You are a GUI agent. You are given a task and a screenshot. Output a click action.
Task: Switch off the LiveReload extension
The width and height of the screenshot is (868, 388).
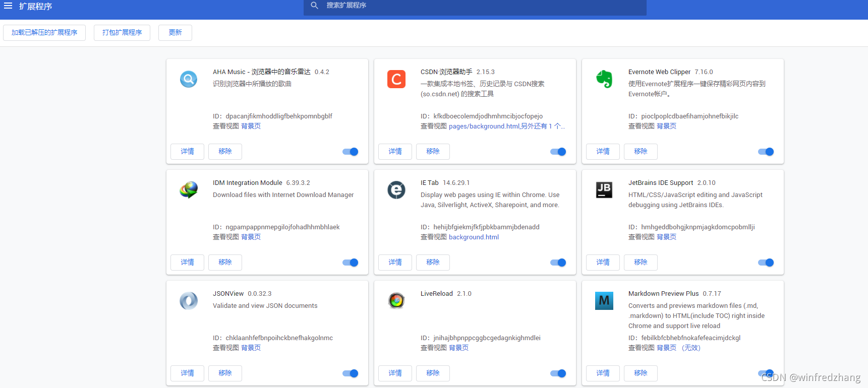tap(558, 373)
